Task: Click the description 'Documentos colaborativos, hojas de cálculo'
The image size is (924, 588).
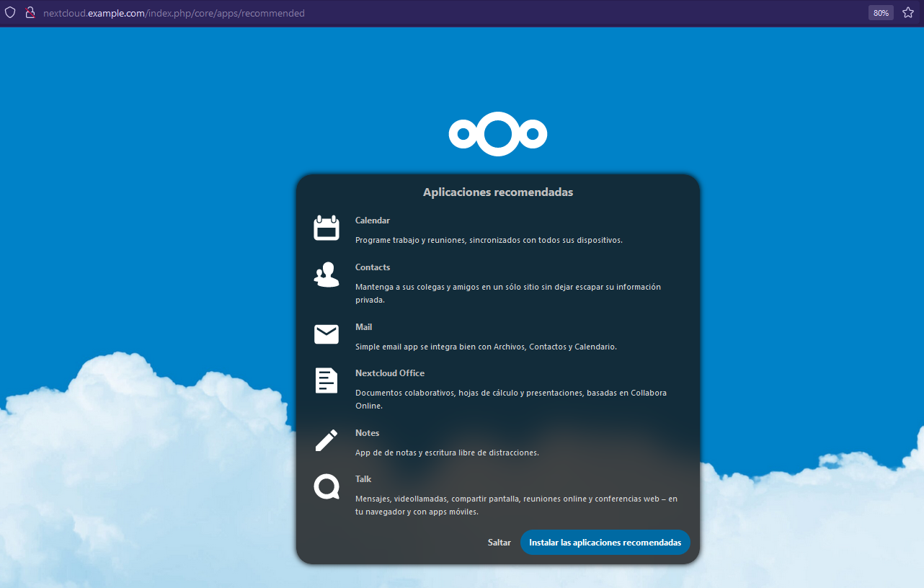Action: pyautogui.click(x=511, y=399)
